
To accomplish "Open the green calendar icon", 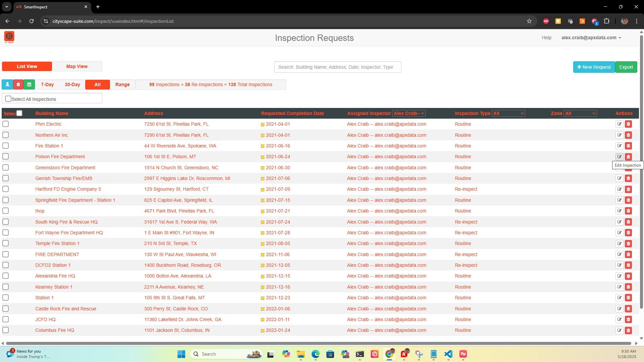I will tap(29, 84).
